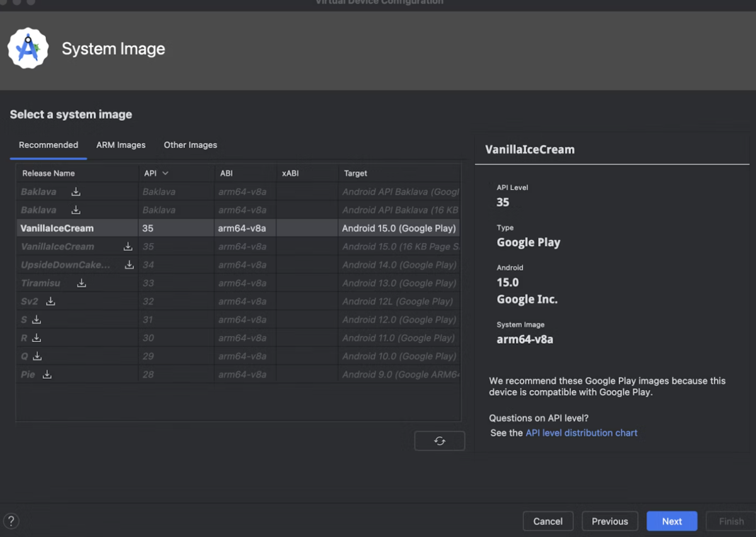Click the Target column header
Screen dimensions: 756x537
[x=399, y=173]
